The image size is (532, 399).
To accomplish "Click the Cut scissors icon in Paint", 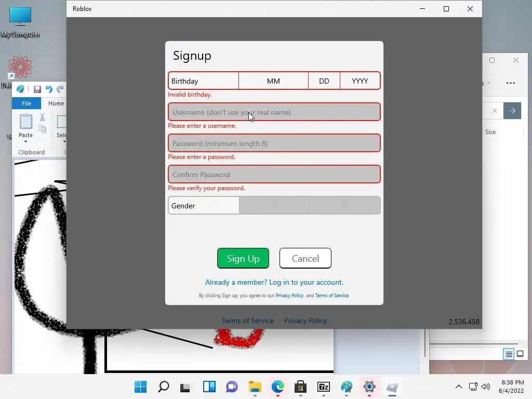I will (42, 117).
